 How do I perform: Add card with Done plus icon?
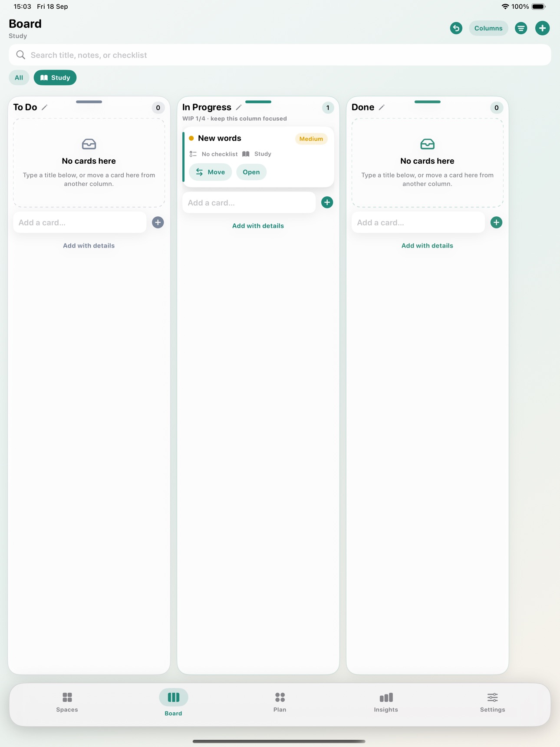tap(496, 222)
